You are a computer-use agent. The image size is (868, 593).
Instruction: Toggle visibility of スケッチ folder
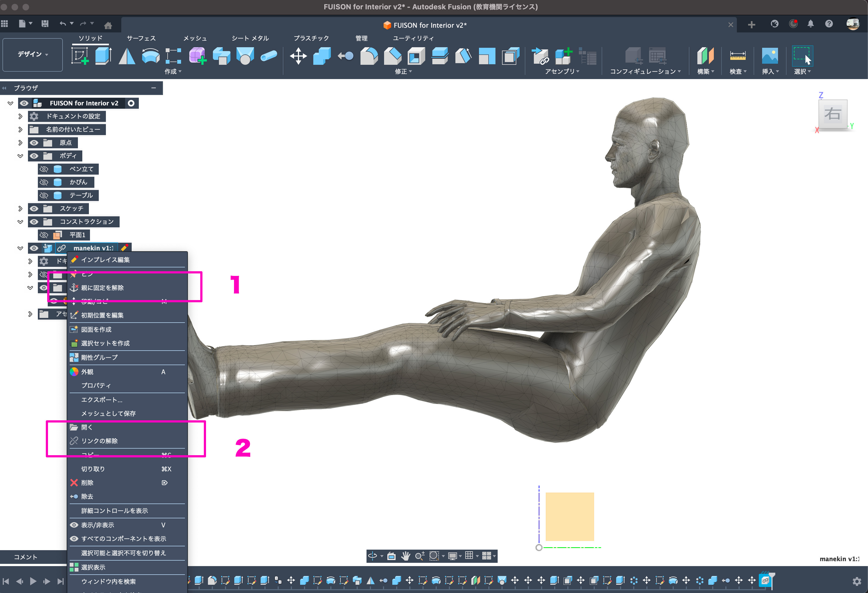34,208
